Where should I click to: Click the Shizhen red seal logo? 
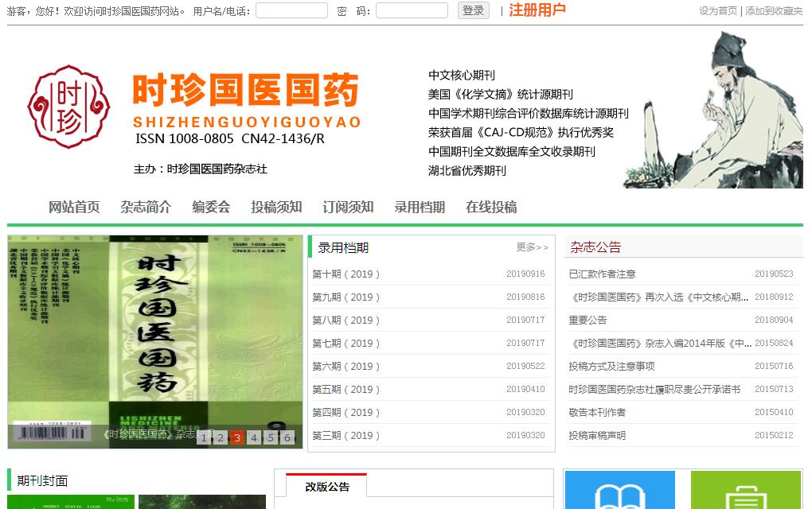68,107
